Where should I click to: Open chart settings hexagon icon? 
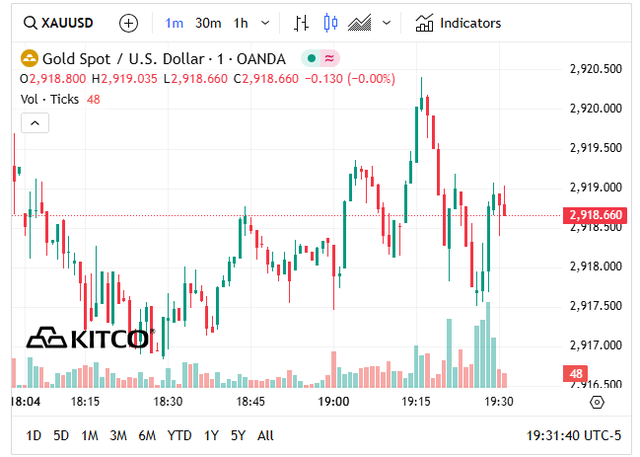click(597, 403)
